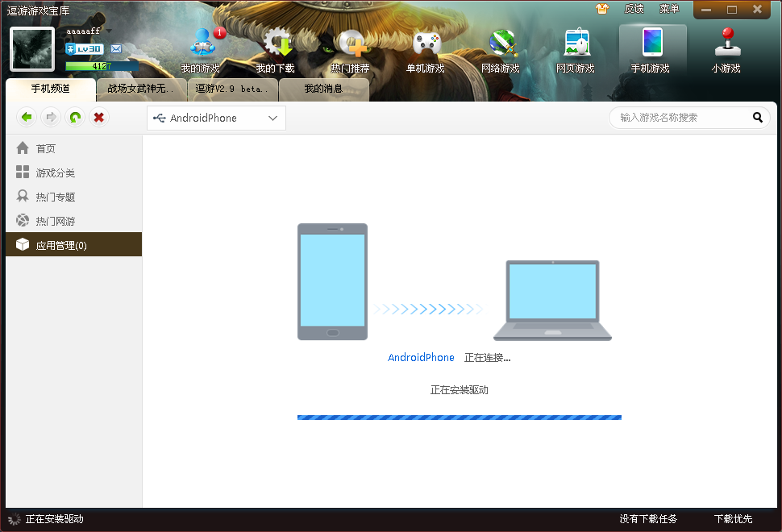Click the phone illustration
Screen dimensions: 782x532
pos(333,281)
